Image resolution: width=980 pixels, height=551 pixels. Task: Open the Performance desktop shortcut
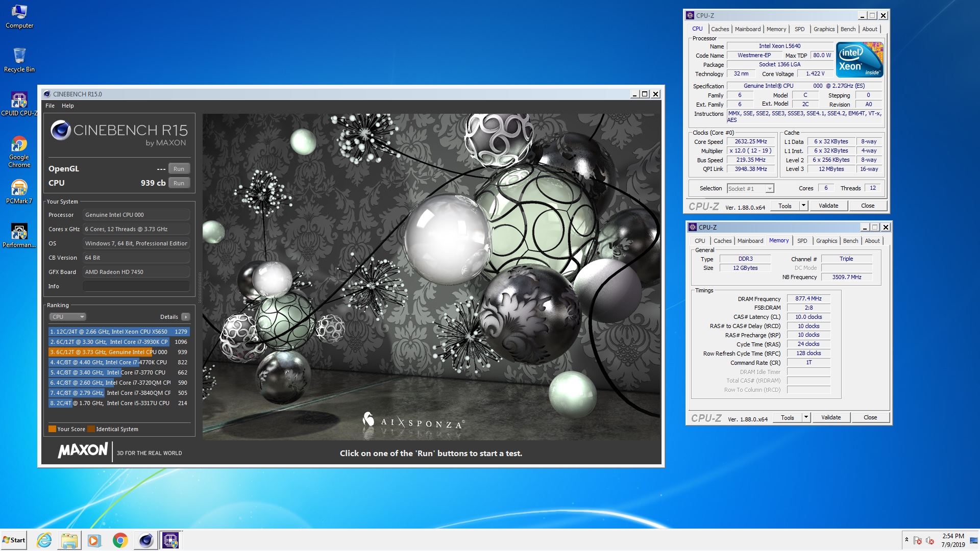[19, 236]
